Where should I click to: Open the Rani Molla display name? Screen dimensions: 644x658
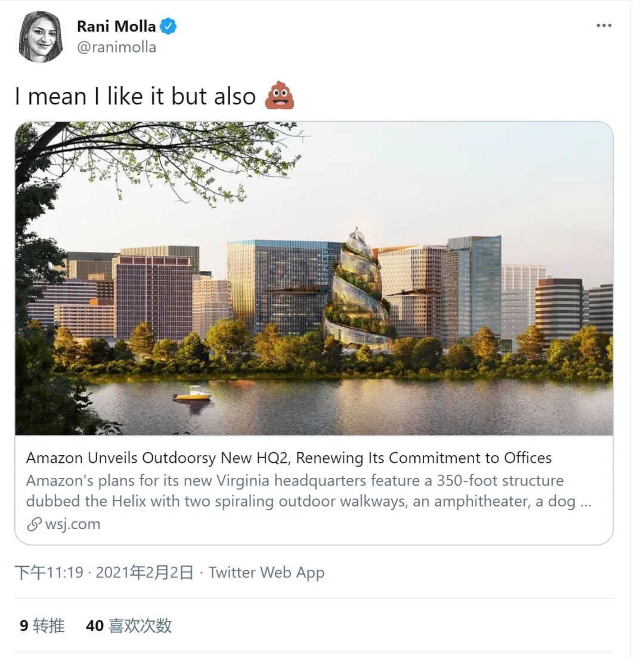point(116,26)
